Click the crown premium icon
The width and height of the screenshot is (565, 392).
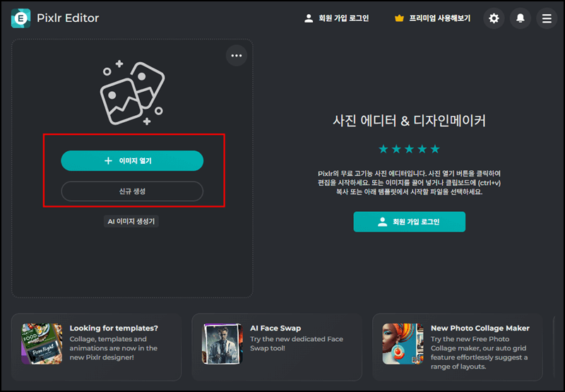pos(399,18)
